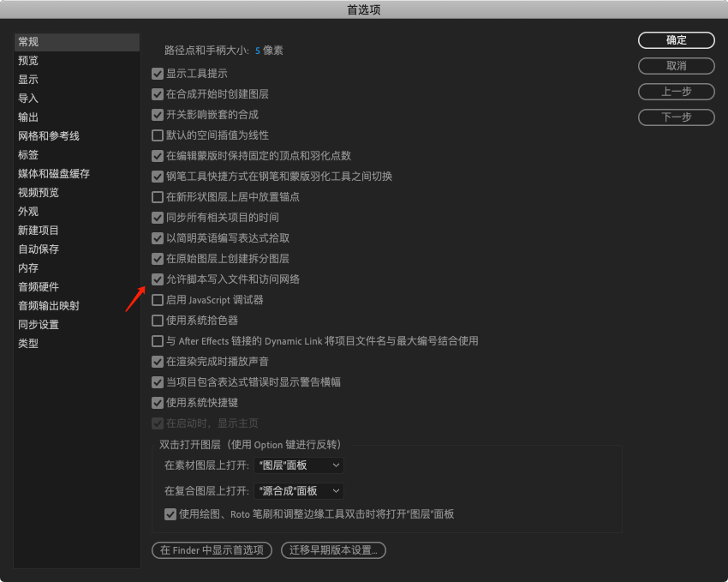Viewport: 728px width, 582px height.
Task: Open 在复合图层上打开 dropdown
Action: coord(299,491)
